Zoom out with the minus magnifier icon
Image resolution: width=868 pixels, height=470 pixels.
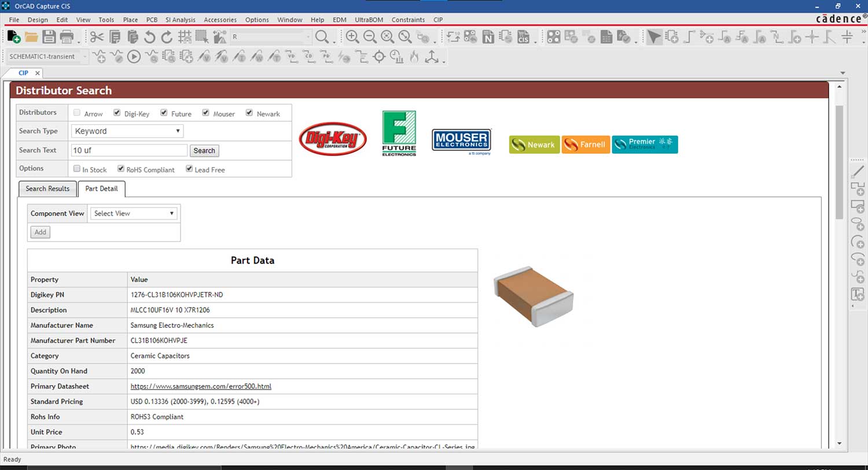[370, 37]
